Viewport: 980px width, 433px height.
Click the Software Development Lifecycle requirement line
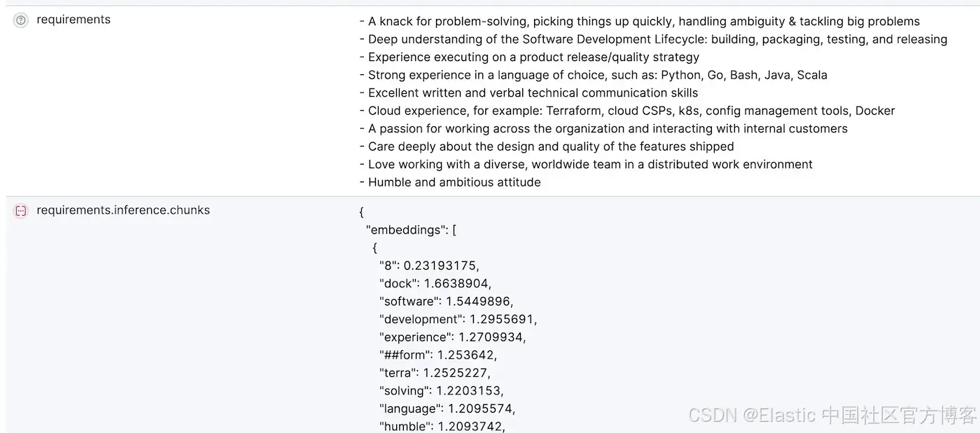[653, 39]
